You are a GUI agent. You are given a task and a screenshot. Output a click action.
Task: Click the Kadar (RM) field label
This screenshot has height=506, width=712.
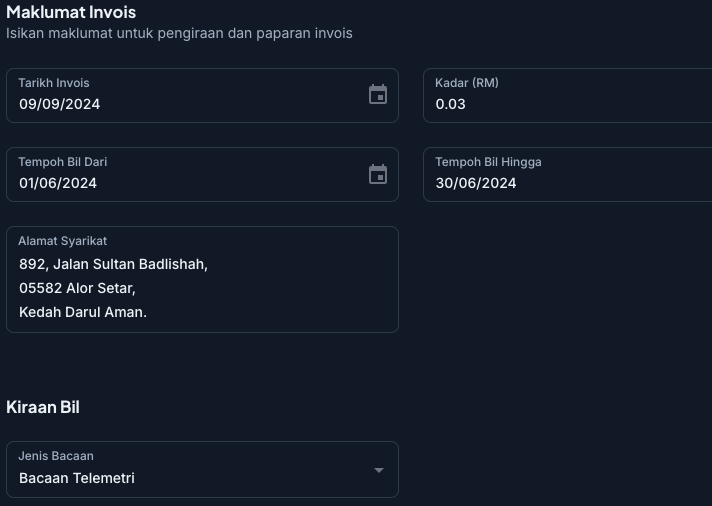(x=467, y=83)
